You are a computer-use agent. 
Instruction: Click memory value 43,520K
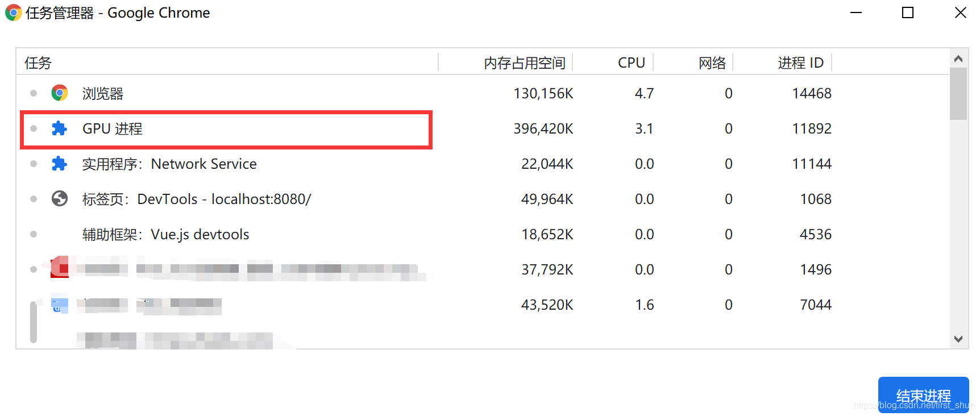coord(547,305)
